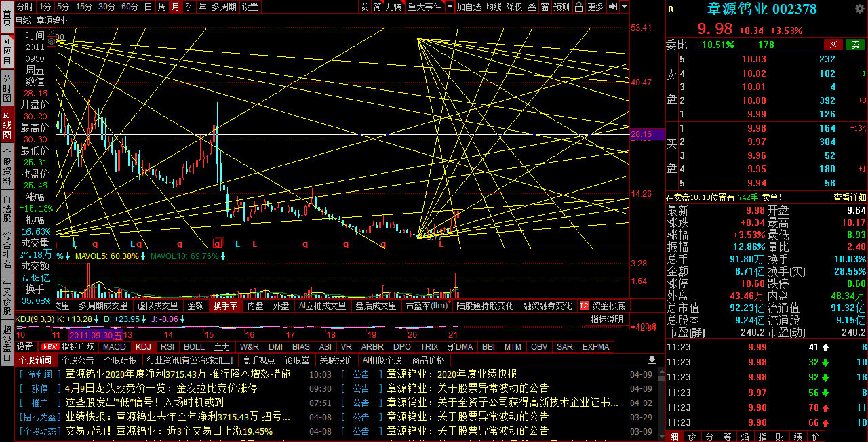Switch to 30分 period

point(107,7)
